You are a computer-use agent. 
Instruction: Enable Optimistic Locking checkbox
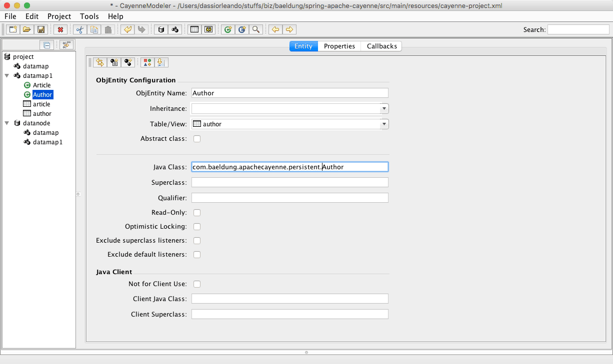(197, 227)
